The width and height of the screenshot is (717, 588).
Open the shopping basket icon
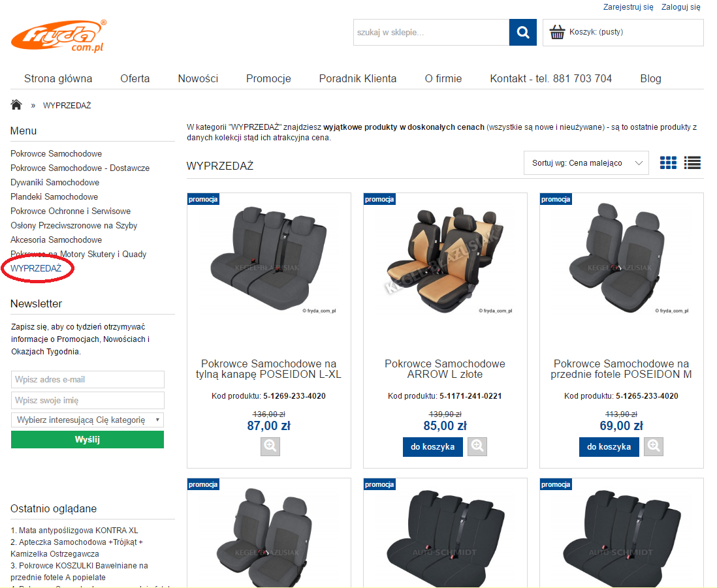pos(557,32)
